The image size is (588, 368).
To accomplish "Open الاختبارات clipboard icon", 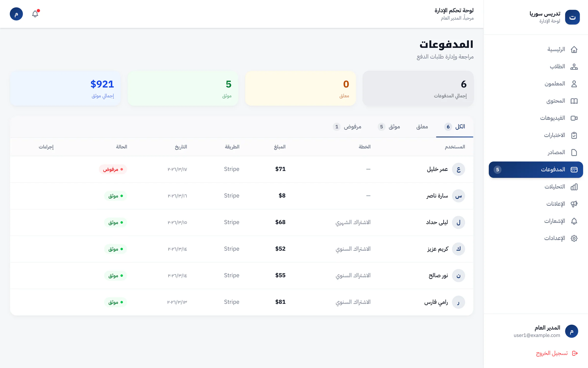I will click(574, 135).
